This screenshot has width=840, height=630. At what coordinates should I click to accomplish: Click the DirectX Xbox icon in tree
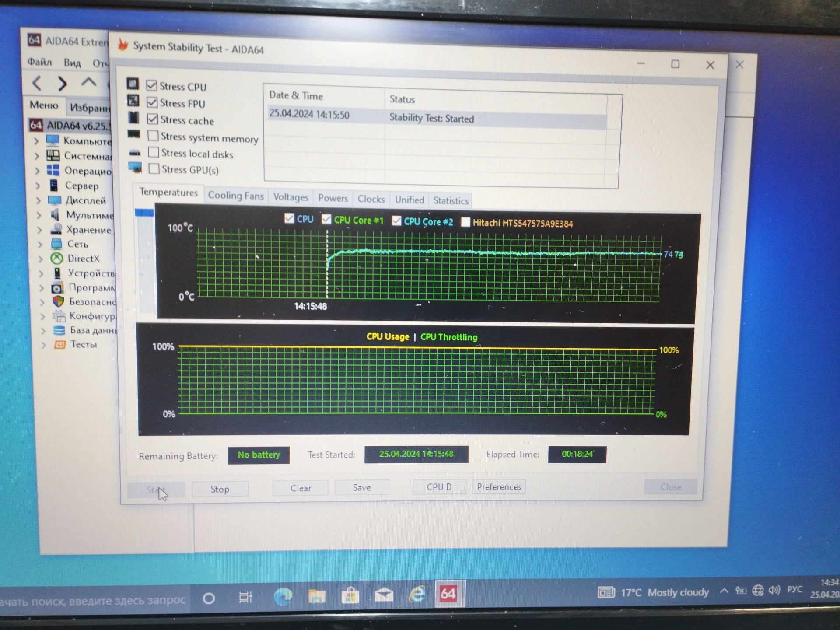tap(56, 258)
